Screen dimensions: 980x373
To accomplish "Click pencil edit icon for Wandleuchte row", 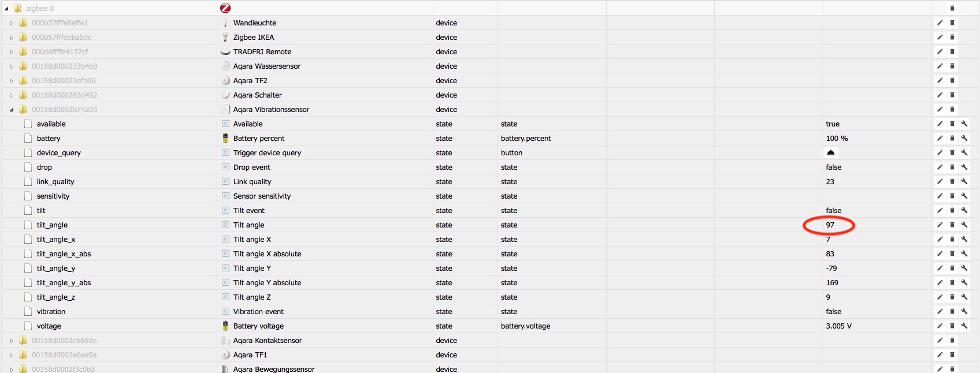I will coord(940,23).
